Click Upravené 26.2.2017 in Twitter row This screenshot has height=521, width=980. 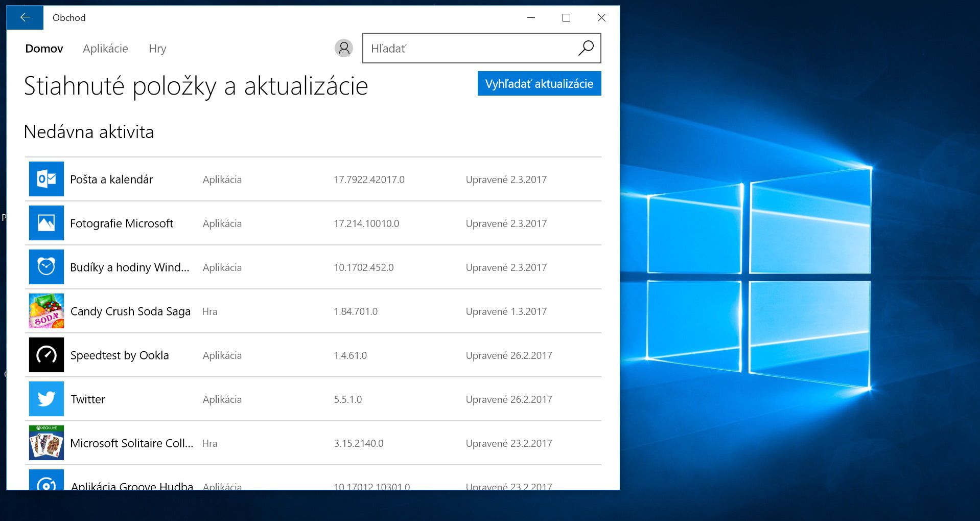509,399
